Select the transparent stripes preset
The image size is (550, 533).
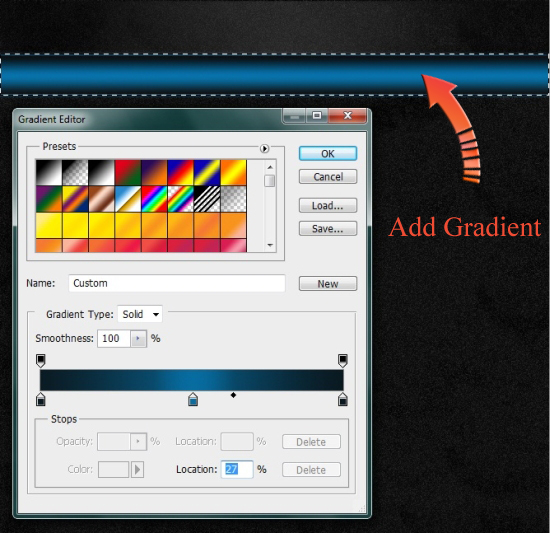207,199
